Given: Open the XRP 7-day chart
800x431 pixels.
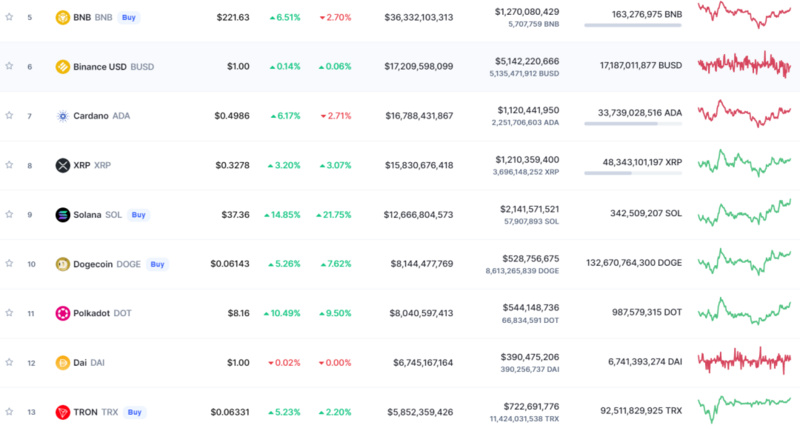Looking at the screenshot, I should click(744, 163).
